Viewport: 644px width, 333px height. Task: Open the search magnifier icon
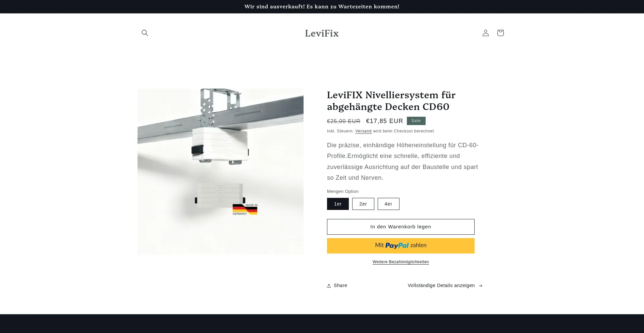click(145, 33)
